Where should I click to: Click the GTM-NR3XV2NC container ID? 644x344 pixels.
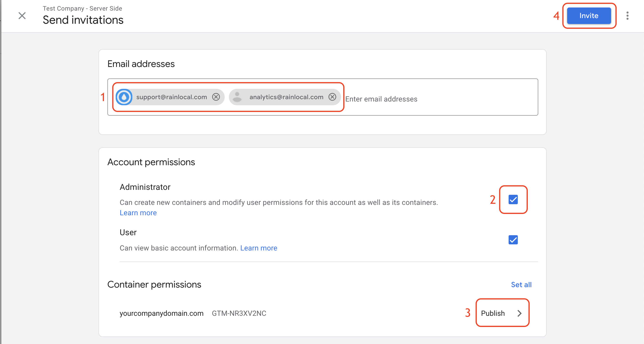click(x=239, y=313)
